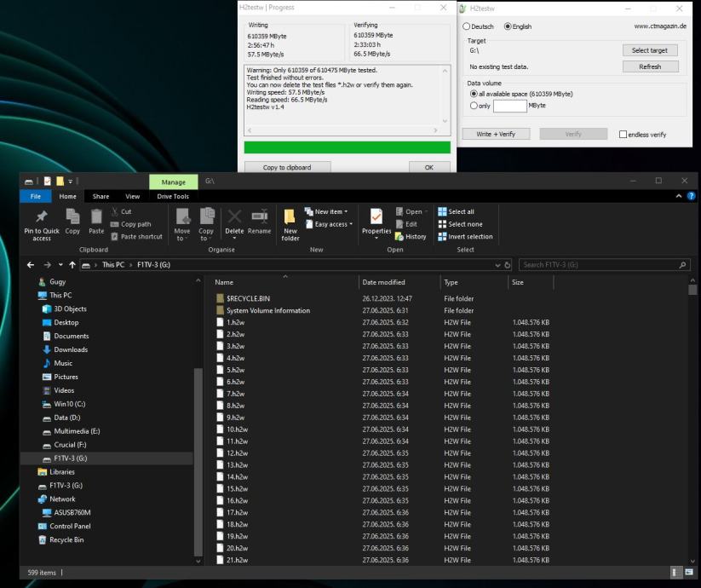This screenshot has height=588, width=701.
Task: Enable the endless verify checkbox
Action: tap(623, 135)
